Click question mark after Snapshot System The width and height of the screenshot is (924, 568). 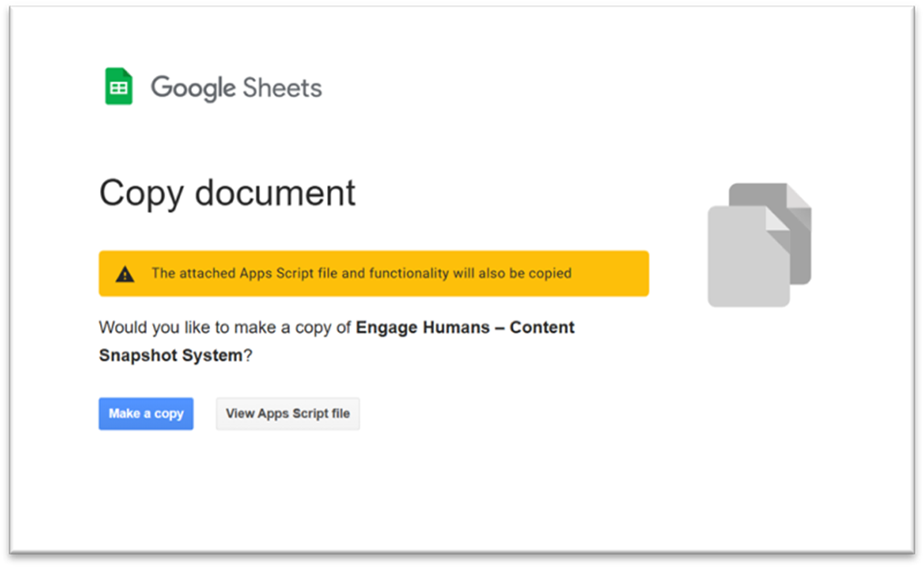[248, 355]
